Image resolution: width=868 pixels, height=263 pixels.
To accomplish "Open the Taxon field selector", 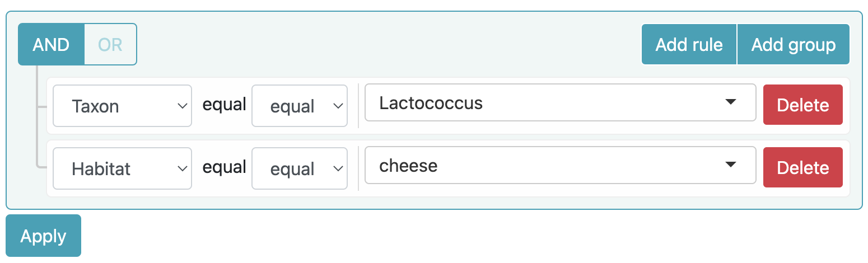I will tap(122, 106).
